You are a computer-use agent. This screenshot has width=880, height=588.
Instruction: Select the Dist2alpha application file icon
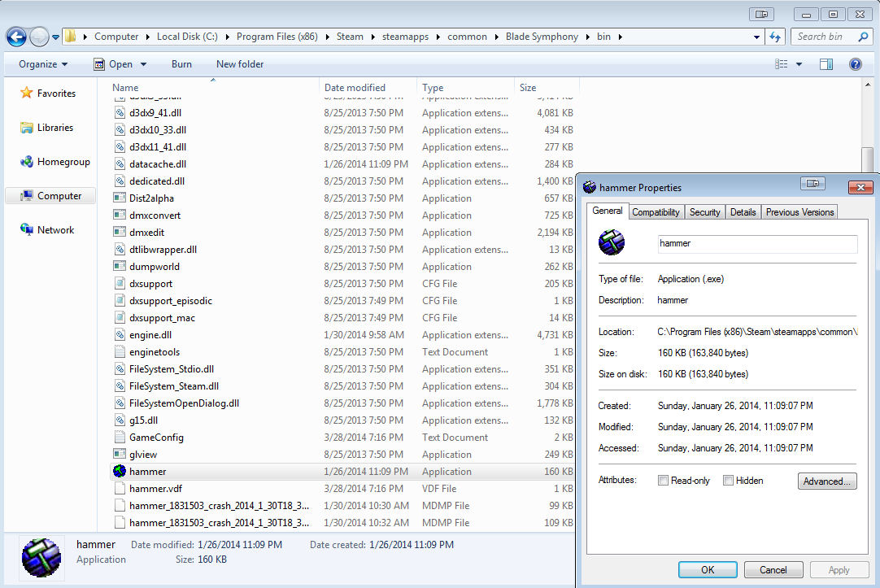point(120,198)
